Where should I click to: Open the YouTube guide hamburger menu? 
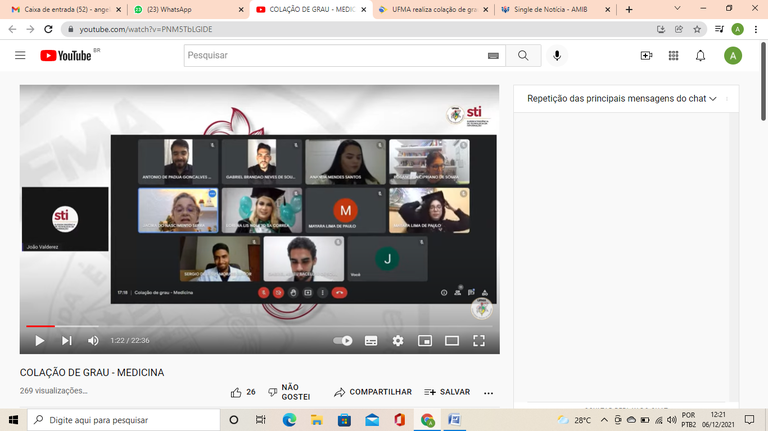tap(20, 56)
